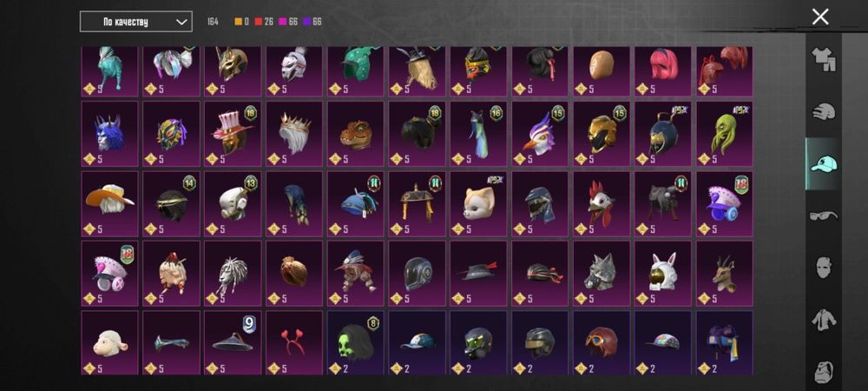Select the backpack category icon
This screenshot has height=391, width=868.
click(824, 372)
